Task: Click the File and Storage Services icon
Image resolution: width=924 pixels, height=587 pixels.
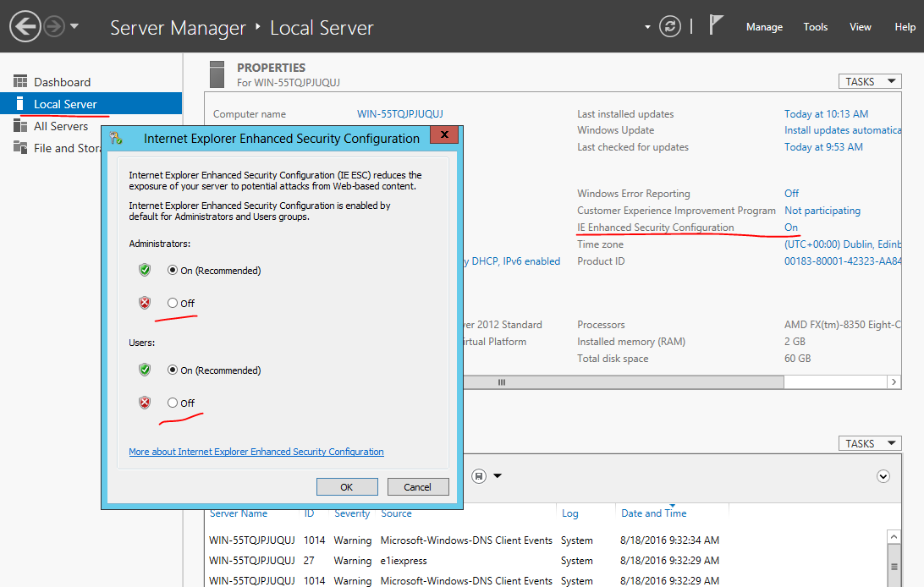Action: pos(20,147)
